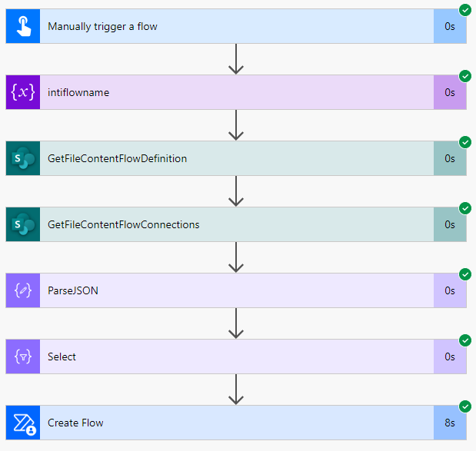Screen dimensions: 476x451
Task: Expand the Select action card
Action: 231,356
